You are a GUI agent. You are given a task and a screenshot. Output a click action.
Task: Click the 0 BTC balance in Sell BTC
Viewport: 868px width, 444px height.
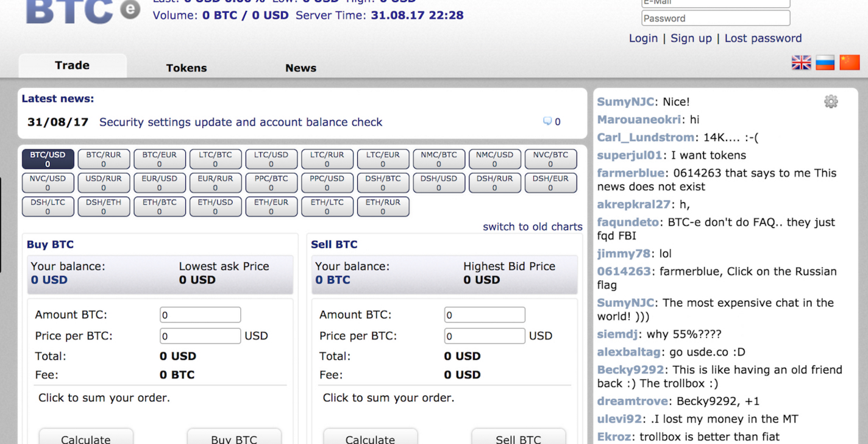(x=333, y=280)
